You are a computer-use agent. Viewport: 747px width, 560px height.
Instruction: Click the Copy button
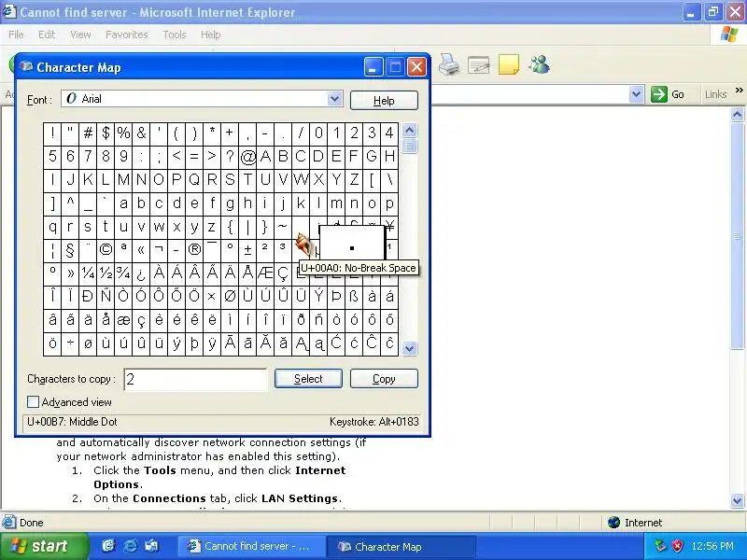point(384,379)
